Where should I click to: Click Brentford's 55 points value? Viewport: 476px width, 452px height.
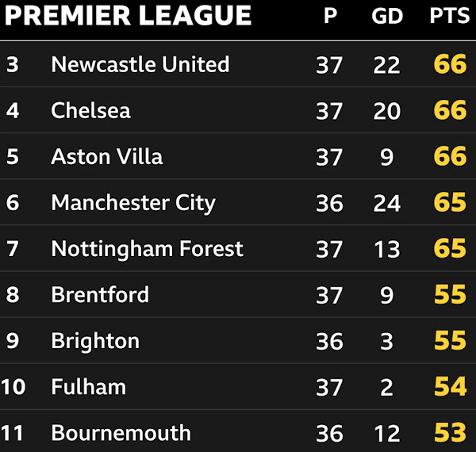[x=450, y=294]
